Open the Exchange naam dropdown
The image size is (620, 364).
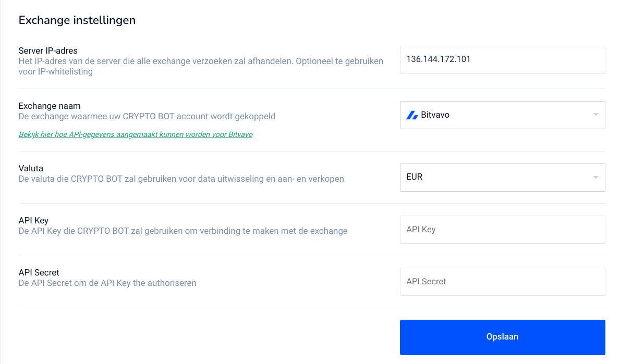point(502,115)
